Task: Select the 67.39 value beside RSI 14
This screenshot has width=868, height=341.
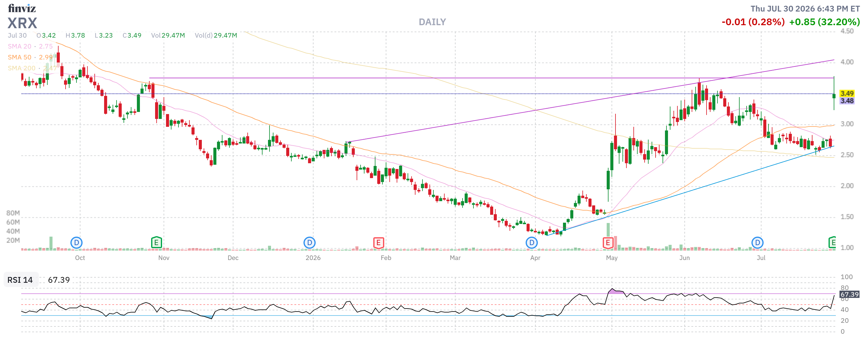Action: (59, 280)
